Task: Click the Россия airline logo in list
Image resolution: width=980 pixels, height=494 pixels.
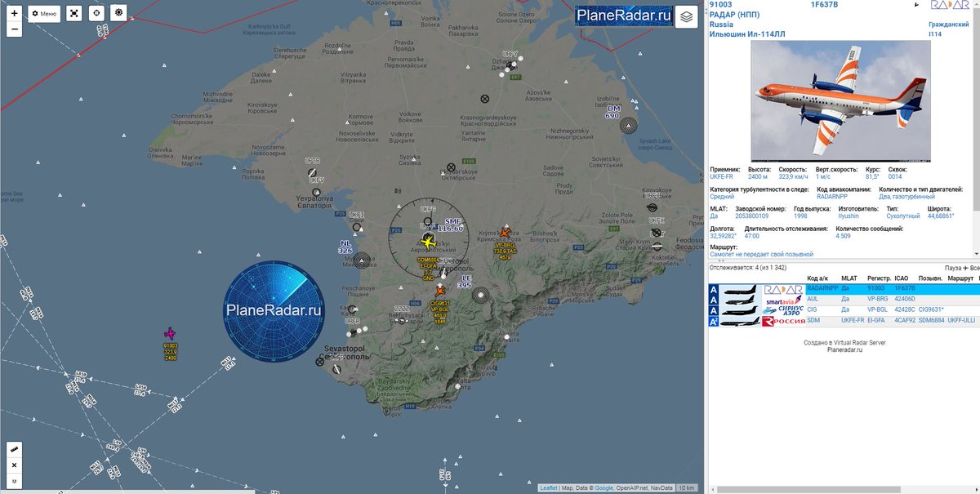Action: [x=784, y=322]
